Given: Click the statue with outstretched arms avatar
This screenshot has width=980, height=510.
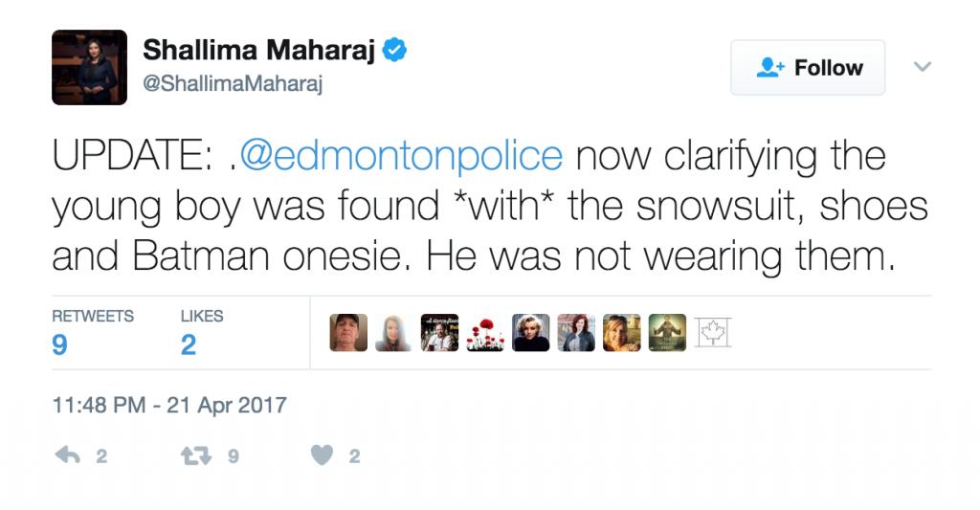Looking at the screenshot, I should (667, 333).
